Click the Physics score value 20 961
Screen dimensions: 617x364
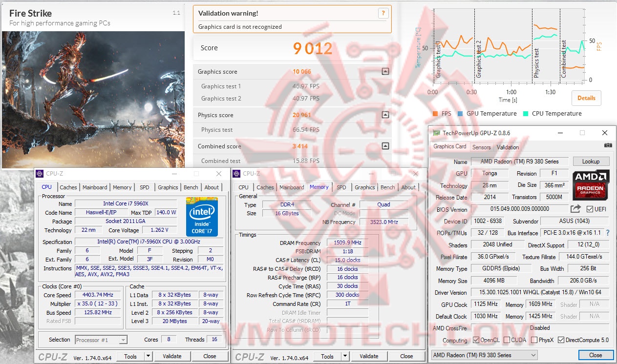pyautogui.click(x=302, y=115)
